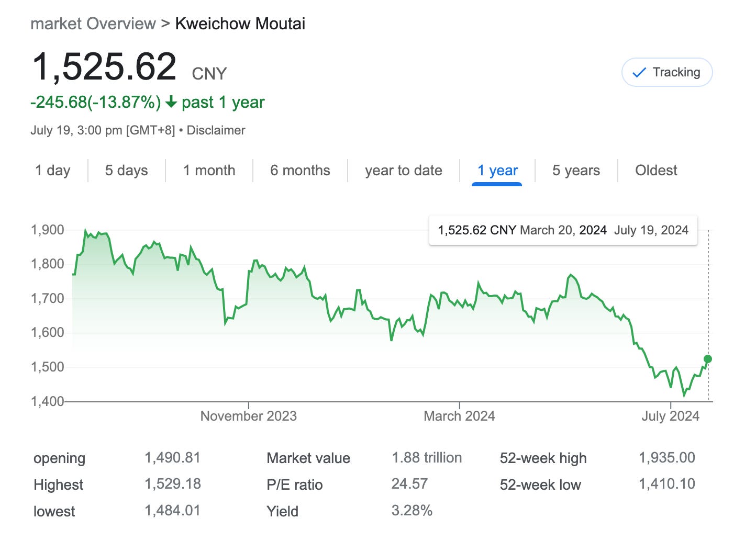Click the green price point marker on chart
Image resolution: width=756 pixels, height=541 pixels.
708,359
